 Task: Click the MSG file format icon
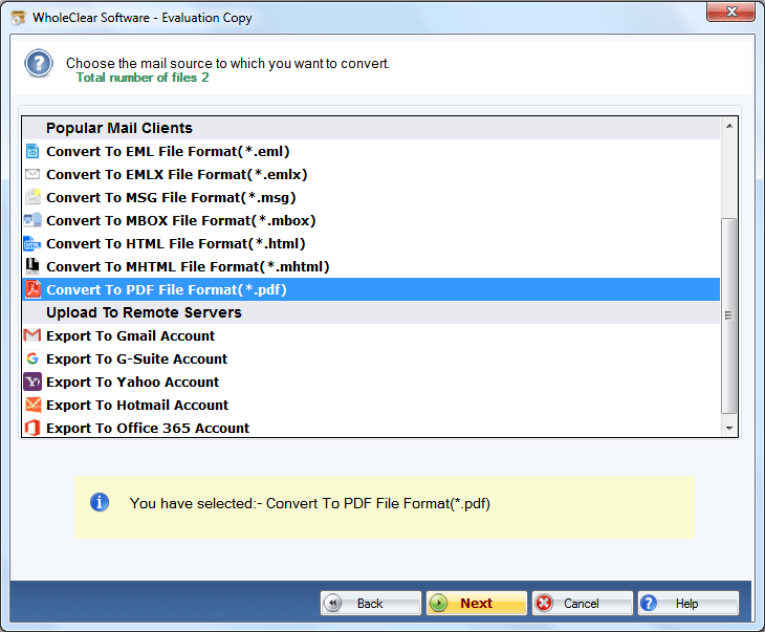tap(33, 197)
